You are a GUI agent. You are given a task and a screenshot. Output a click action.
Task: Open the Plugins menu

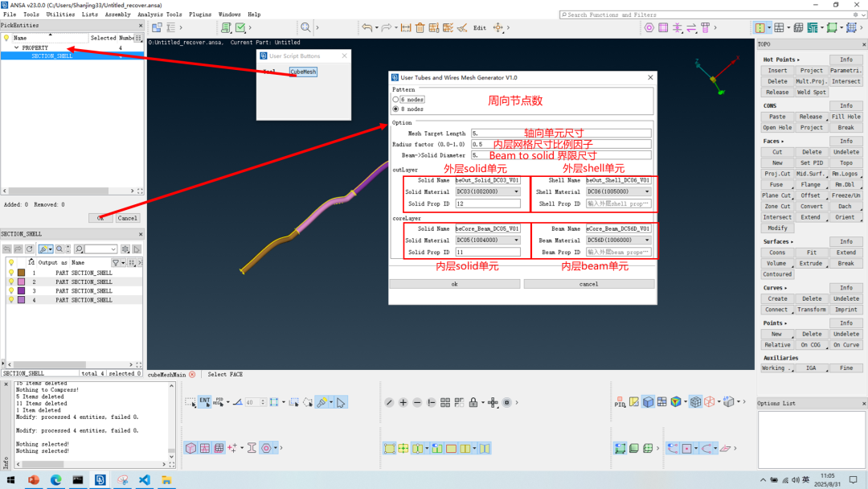click(200, 14)
